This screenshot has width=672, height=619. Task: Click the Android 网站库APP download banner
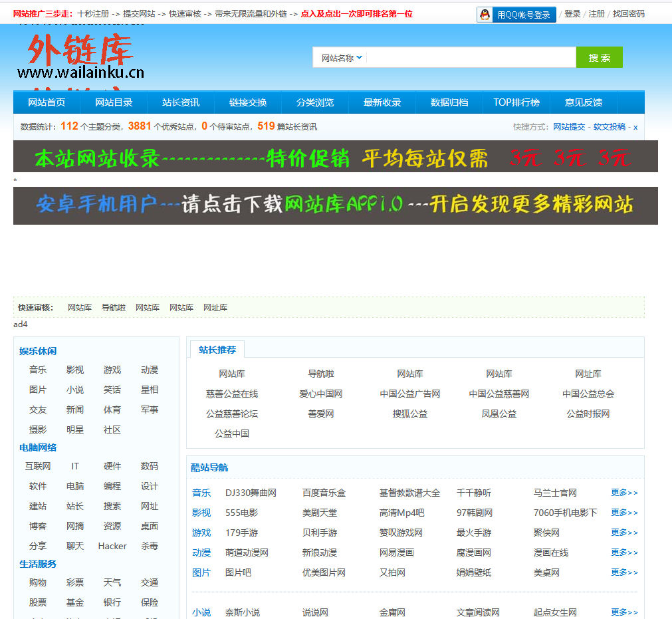coord(335,205)
